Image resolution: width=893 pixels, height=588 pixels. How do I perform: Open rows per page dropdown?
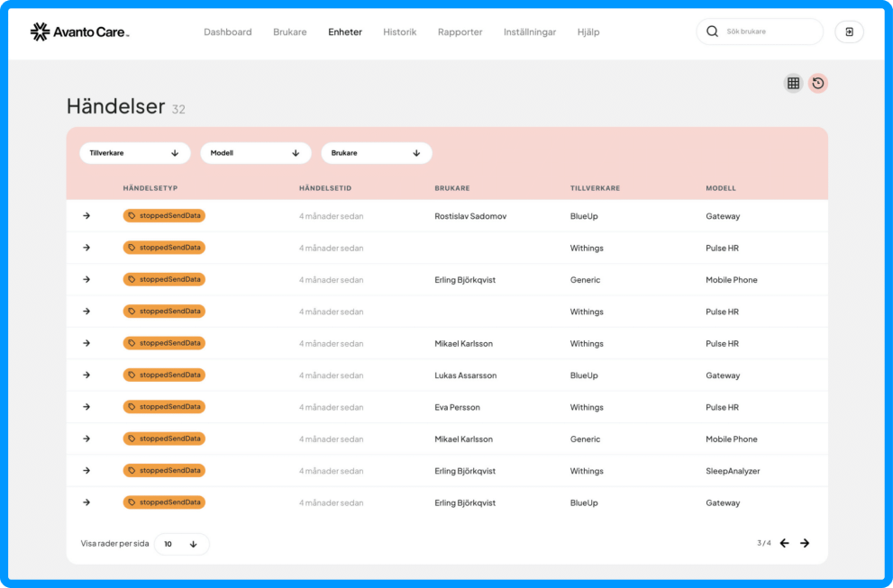coord(182,544)
